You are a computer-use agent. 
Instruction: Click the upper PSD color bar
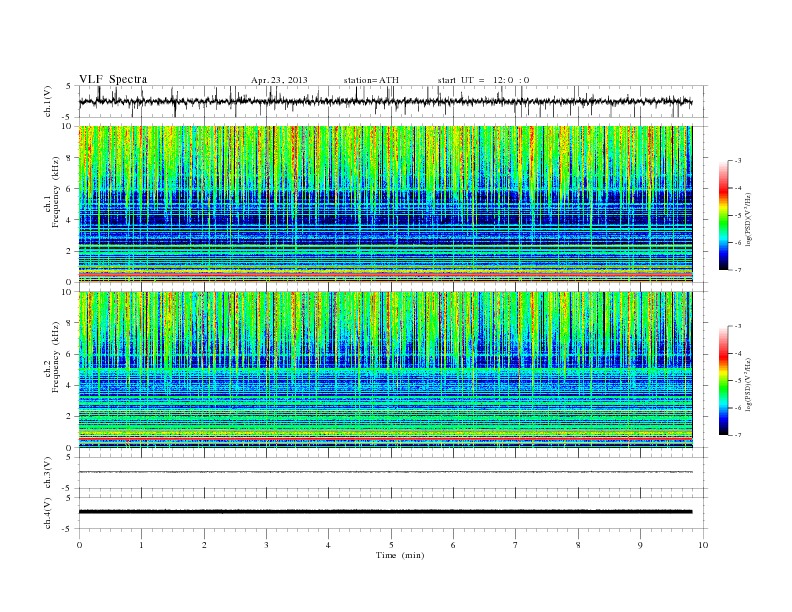pos(723,216)
